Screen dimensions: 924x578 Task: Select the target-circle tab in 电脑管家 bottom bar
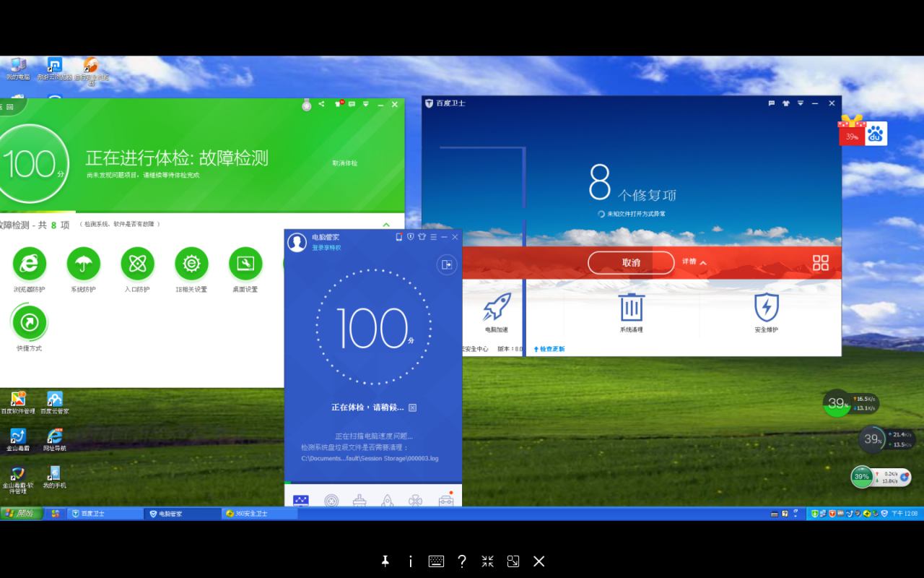(x=331, y=500)
